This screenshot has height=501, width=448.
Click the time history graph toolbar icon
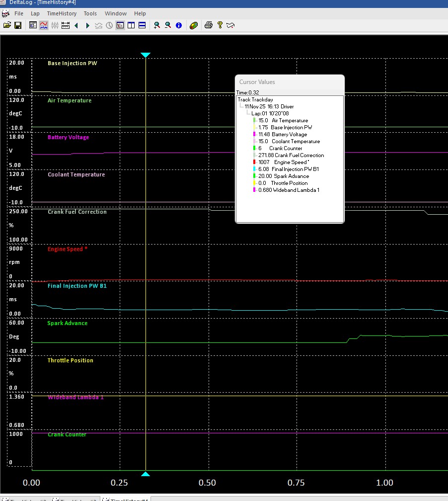tap(44, 25)
